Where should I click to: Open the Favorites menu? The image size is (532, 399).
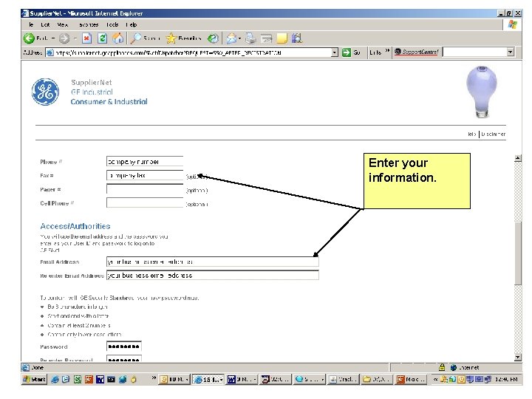89,25
